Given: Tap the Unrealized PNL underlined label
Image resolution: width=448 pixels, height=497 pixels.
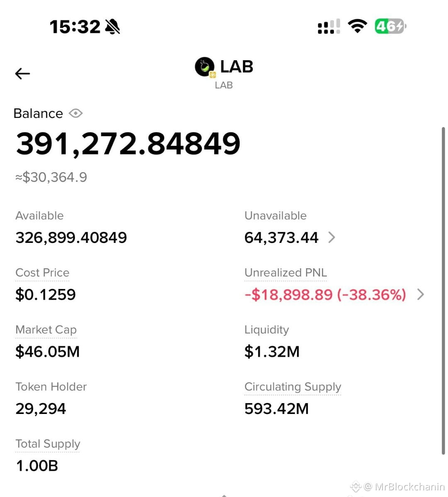Looking at the screenshot, I should click(285, 273).
